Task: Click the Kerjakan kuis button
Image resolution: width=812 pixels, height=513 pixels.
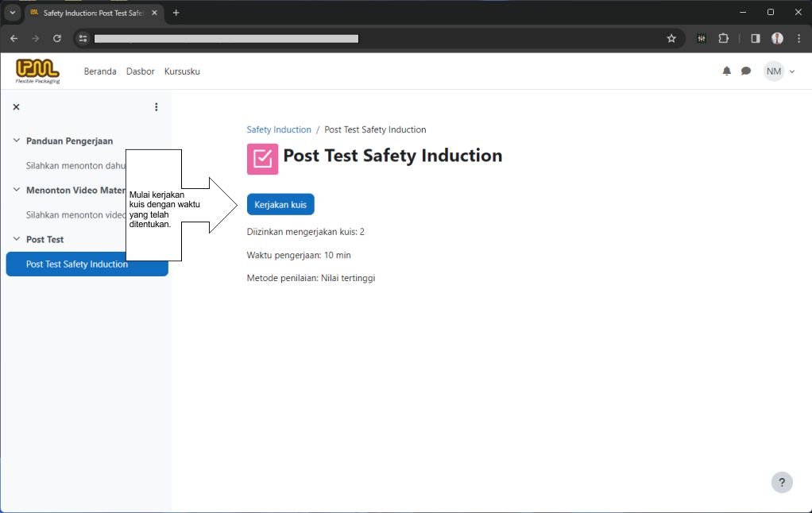Action: click(x=280, y=204)
